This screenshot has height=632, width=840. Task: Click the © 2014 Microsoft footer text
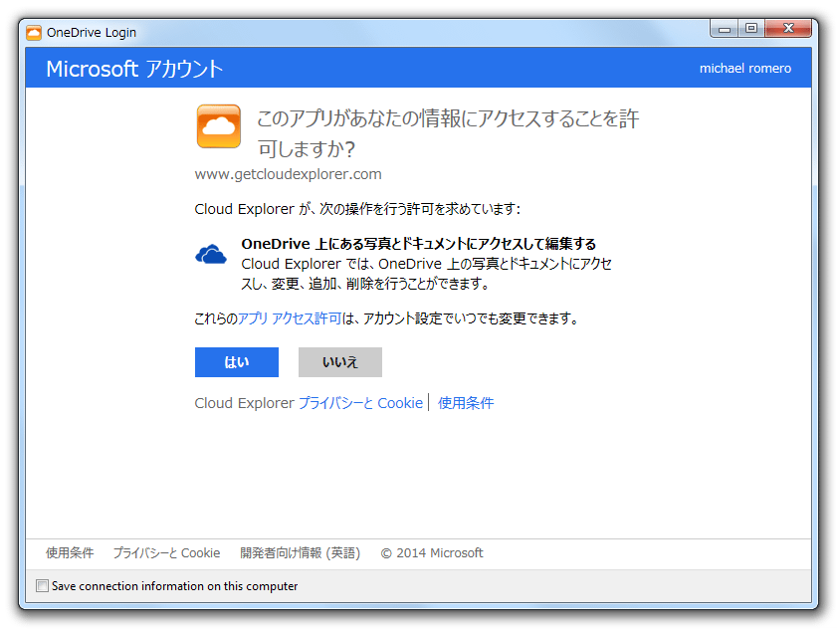coord(432,552)
